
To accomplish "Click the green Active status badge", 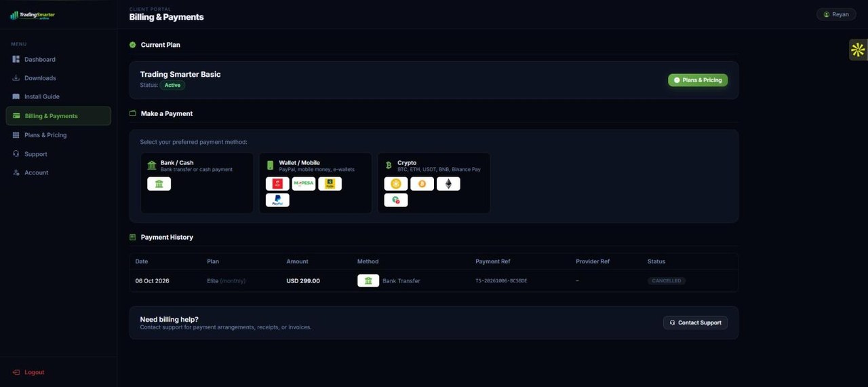I will coord(172,86).
